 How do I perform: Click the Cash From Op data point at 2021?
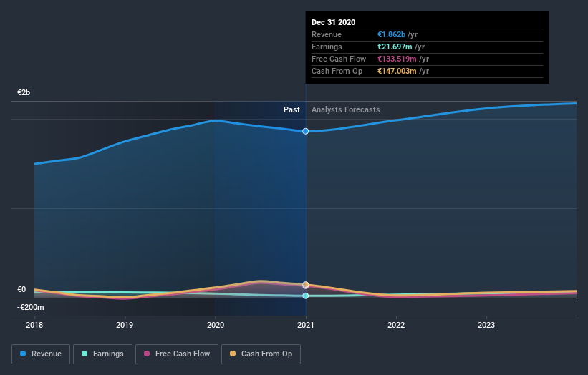306,285
